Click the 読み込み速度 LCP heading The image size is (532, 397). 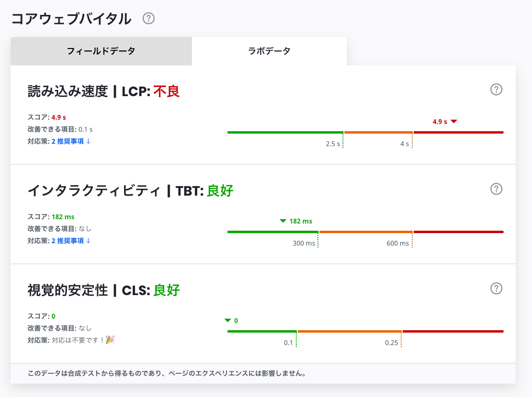tap(104, 91)
